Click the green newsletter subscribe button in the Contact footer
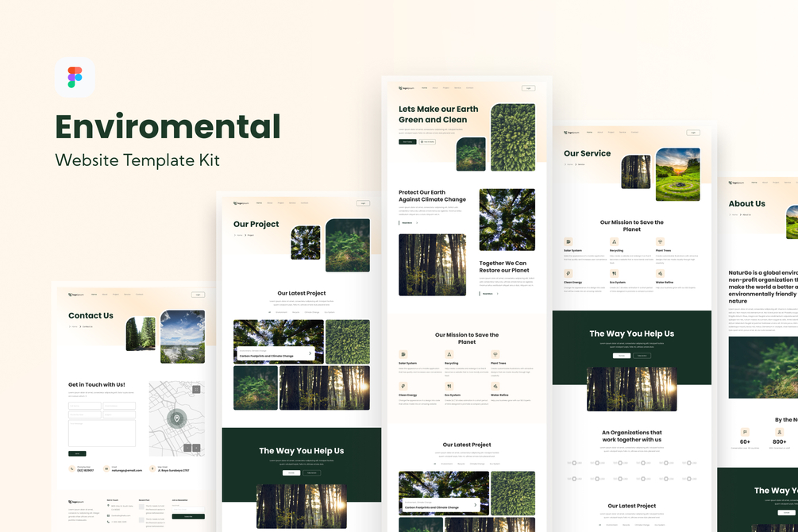798x532 pixels. [188, 516]
